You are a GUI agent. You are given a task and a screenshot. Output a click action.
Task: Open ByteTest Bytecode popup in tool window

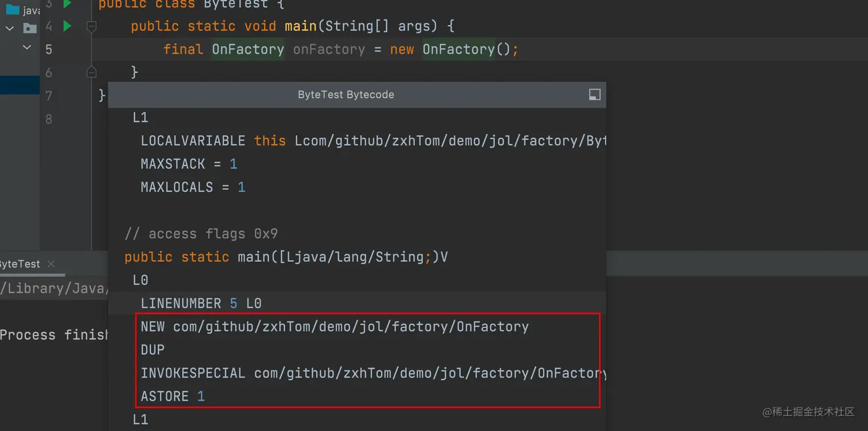coord(595,95)
